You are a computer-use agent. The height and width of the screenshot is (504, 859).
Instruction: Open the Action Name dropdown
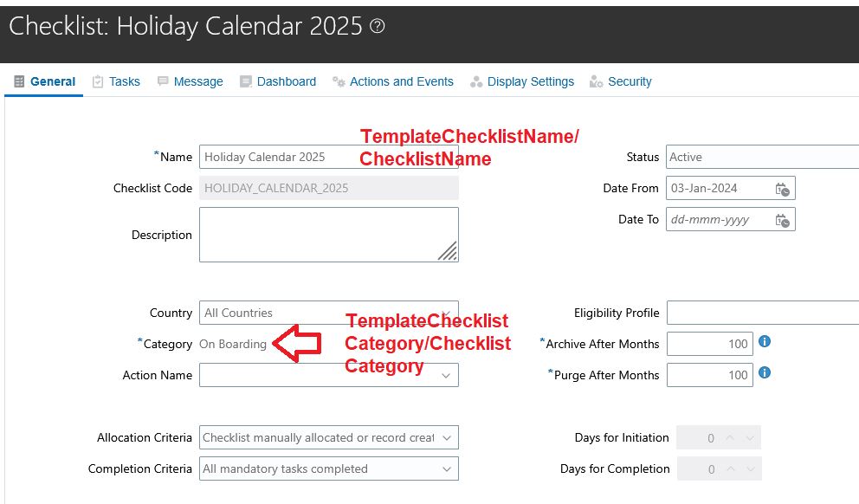[447, 376]
